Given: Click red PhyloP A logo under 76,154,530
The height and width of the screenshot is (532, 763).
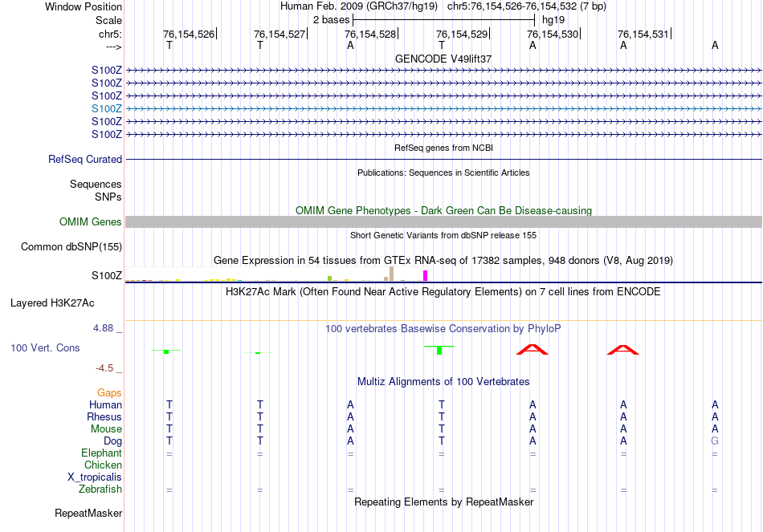Looking at the screenshot, I should [532, 349].
